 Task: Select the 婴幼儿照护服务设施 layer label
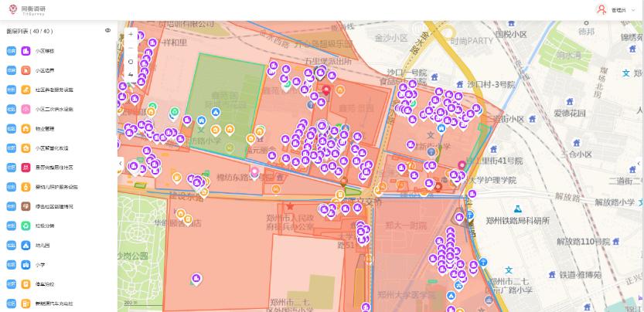point(56,187)
